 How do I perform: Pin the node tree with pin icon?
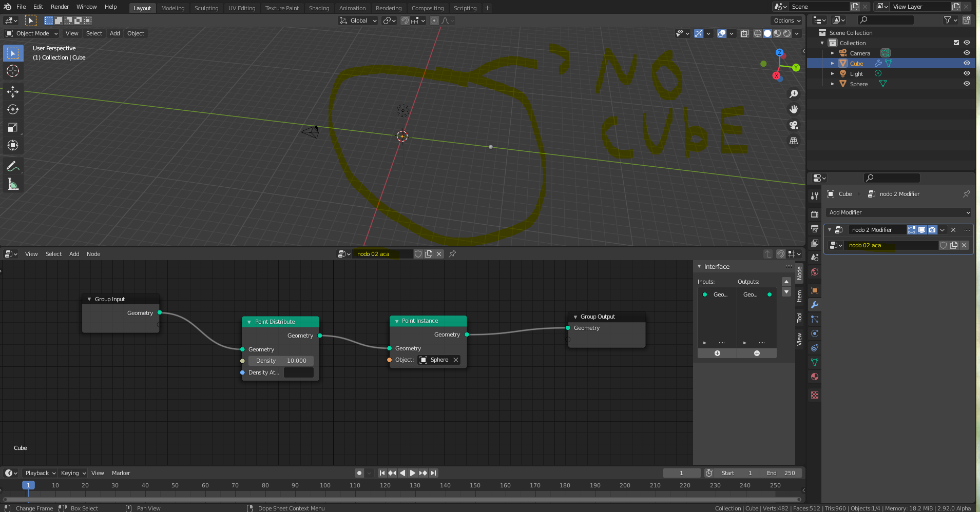[x=452, y=254]
